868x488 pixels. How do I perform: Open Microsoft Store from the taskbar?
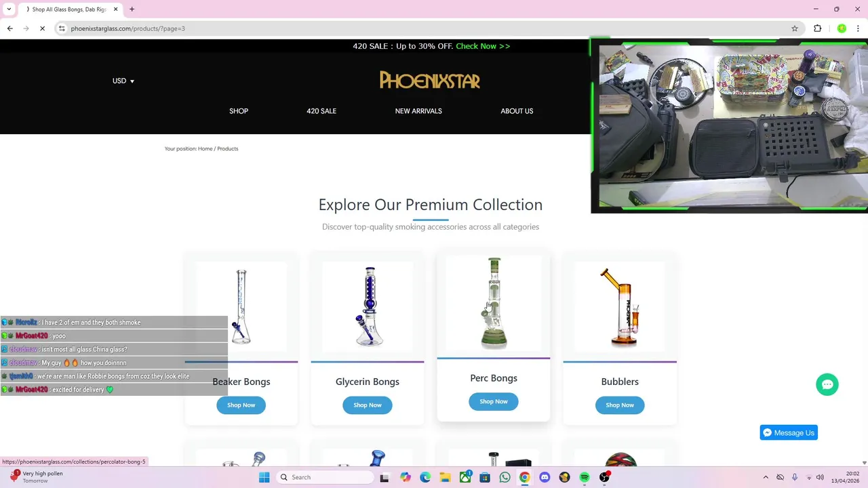coord(485,477)
